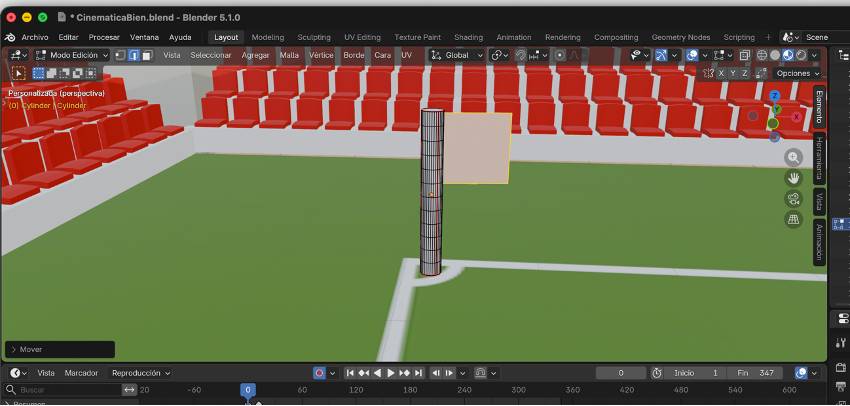Open the Agregar menu
Viewport: 850px width, 406px height.
coord(255,55)
